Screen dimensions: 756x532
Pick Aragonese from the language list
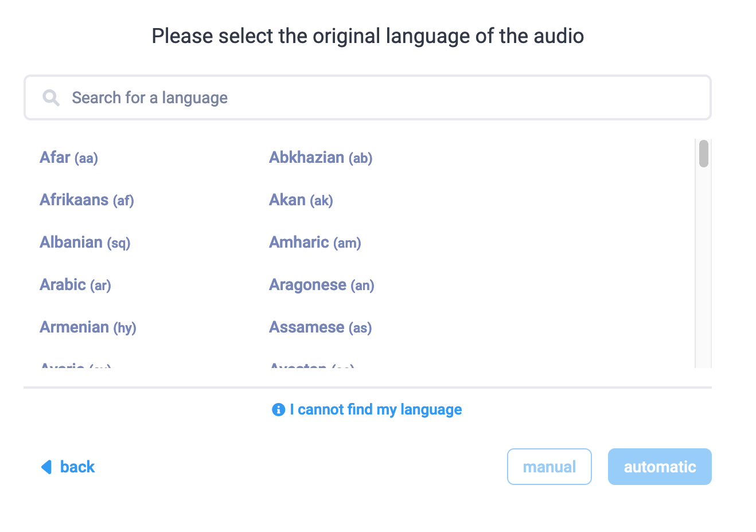pyautogui.click(x=321, y=284)
